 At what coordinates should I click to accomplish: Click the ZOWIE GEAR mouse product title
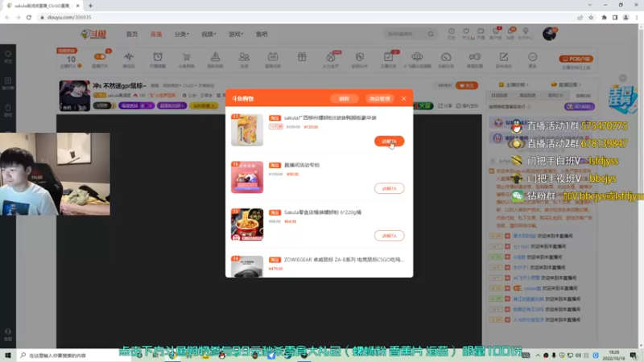pos(344,259)
